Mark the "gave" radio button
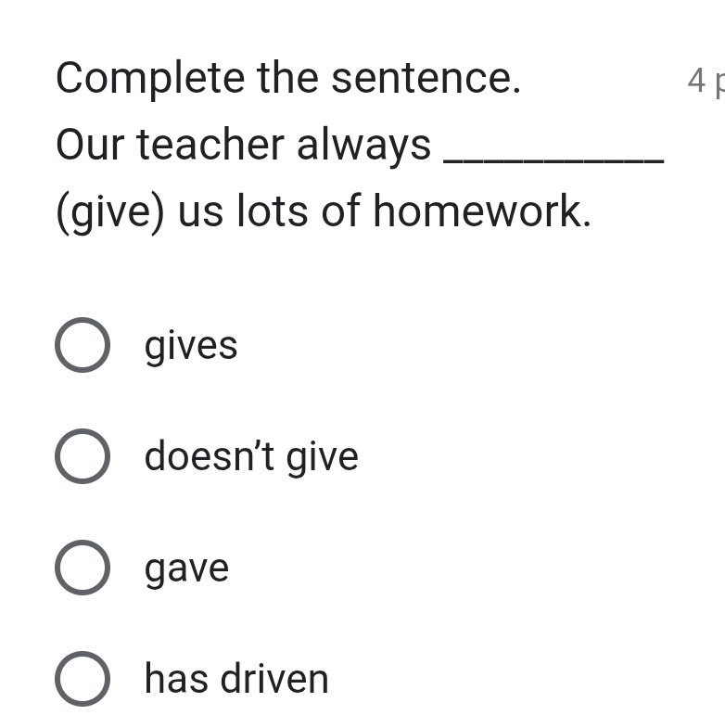The height and width of the screenshot is (728, 725). coord(83,567)
